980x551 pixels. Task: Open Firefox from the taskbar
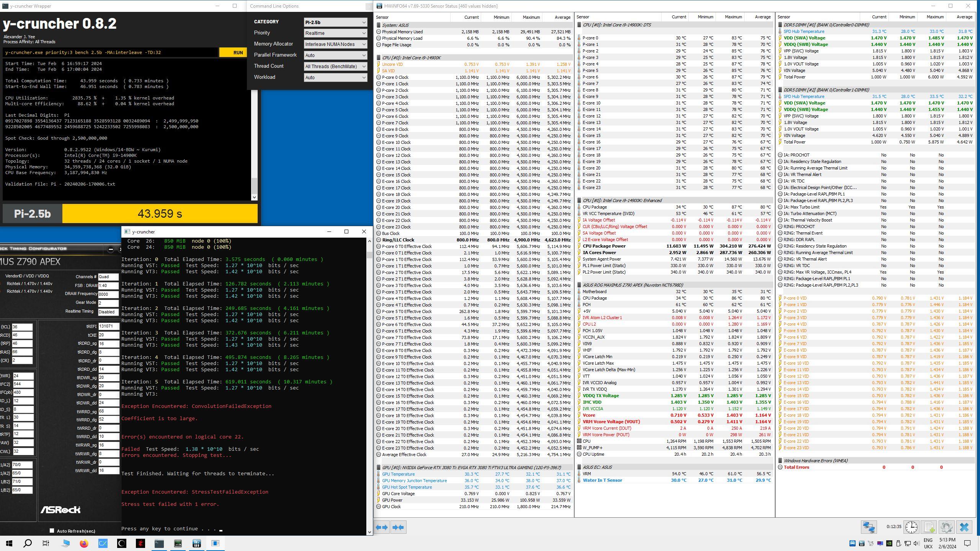tap(84, 543)
